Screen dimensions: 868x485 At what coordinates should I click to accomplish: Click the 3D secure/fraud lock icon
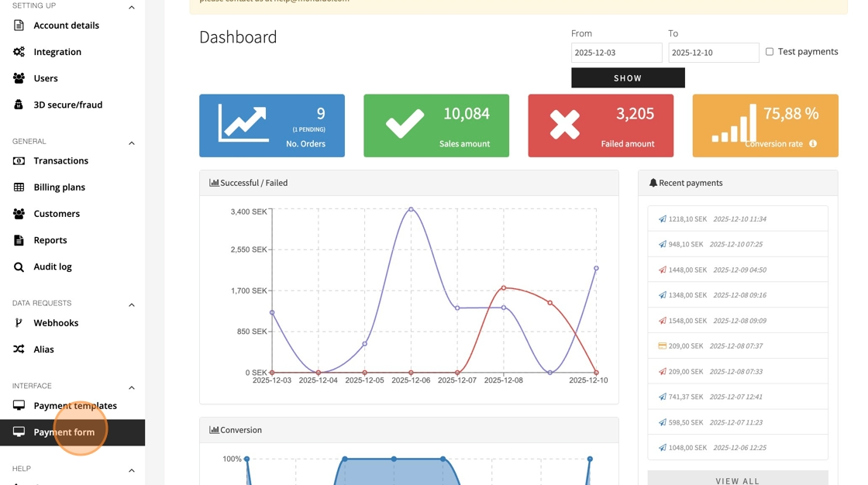[x=19, y=105]
